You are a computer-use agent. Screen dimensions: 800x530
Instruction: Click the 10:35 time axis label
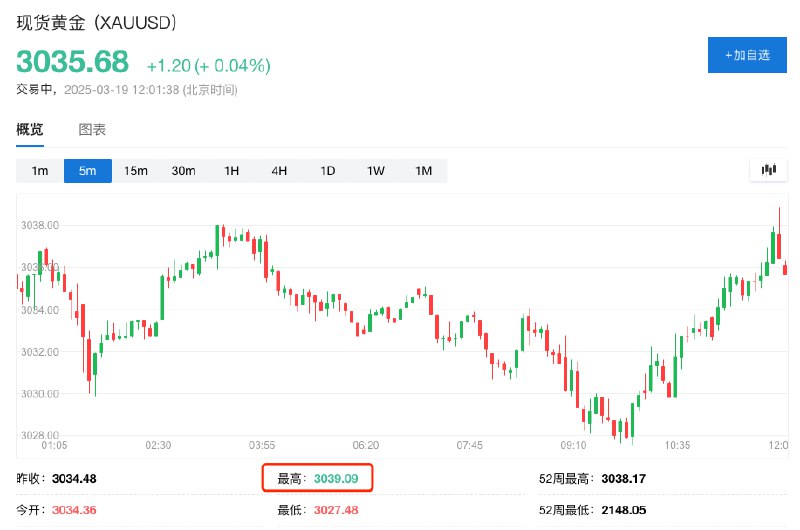coord(677,445)
